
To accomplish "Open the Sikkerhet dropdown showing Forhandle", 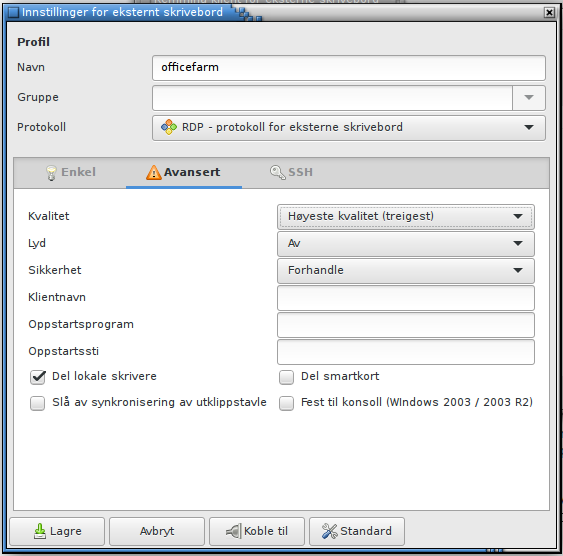I will click(405, 270).
